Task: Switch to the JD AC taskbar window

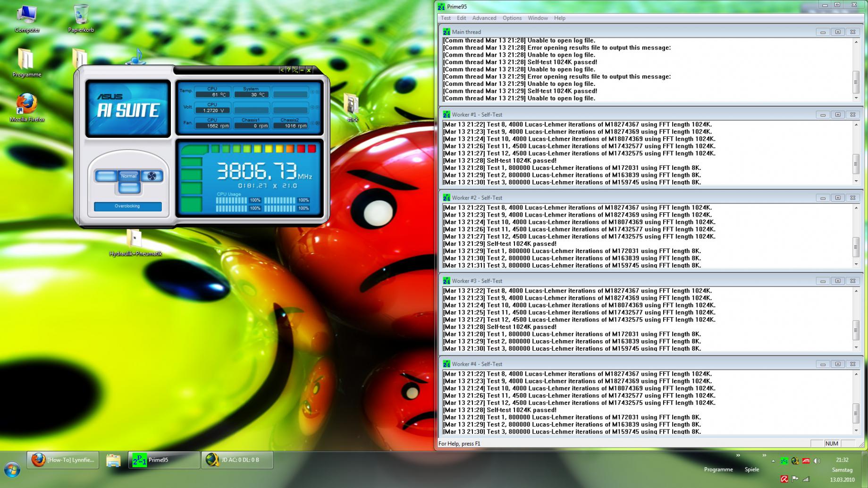Action: pos(237,460)
